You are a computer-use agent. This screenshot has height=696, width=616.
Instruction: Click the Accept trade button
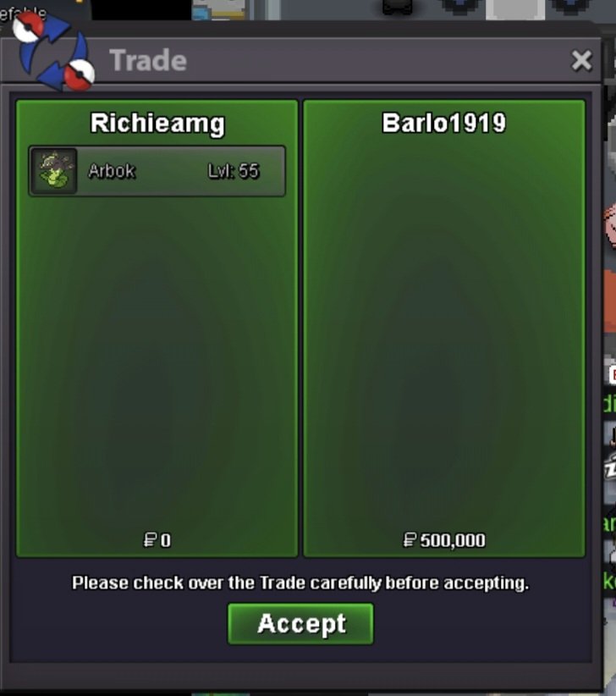[300, 623]
